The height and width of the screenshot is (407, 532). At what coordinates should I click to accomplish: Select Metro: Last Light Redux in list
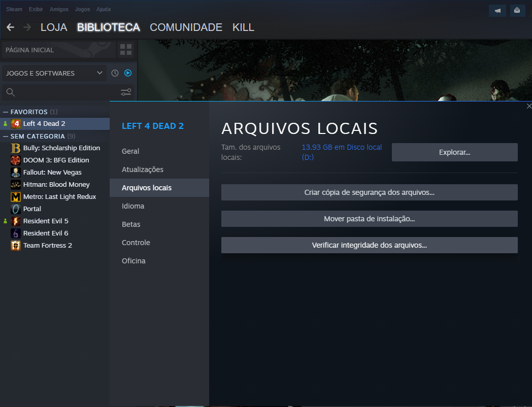[x=55, y=197]
